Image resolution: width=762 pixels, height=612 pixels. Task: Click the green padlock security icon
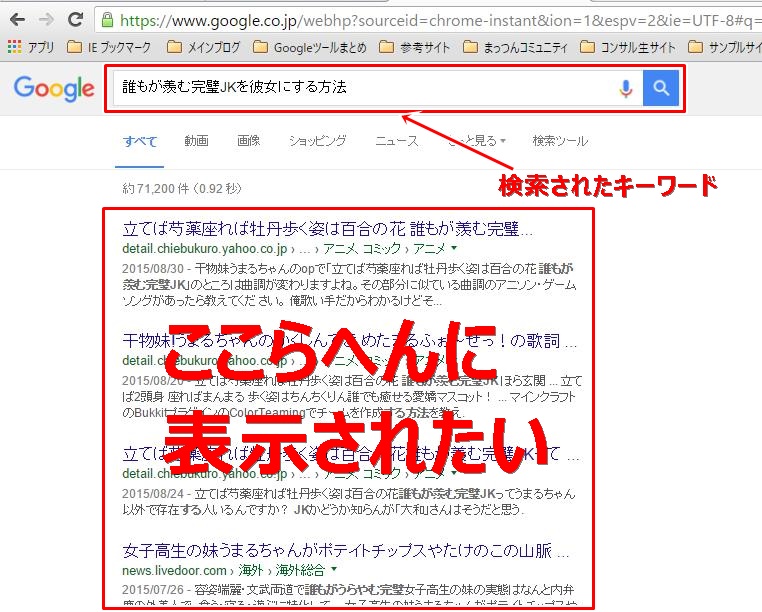pyautogui.click(x=107, y=20)
